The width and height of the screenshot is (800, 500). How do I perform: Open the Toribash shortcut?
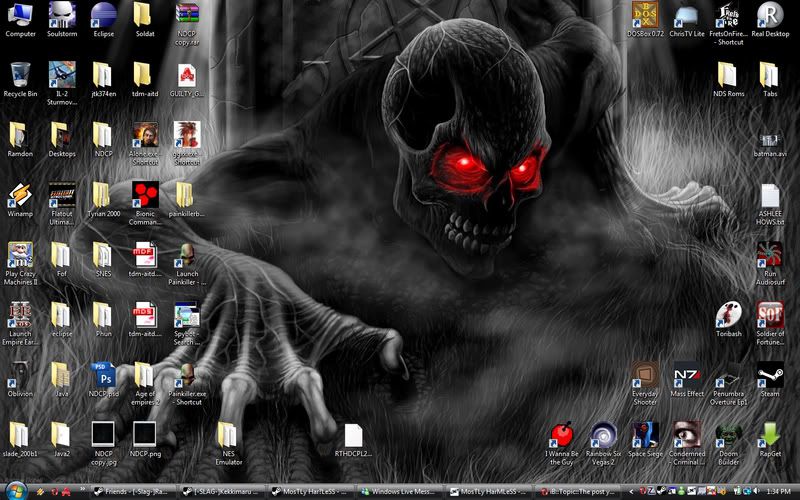point(729,320)
